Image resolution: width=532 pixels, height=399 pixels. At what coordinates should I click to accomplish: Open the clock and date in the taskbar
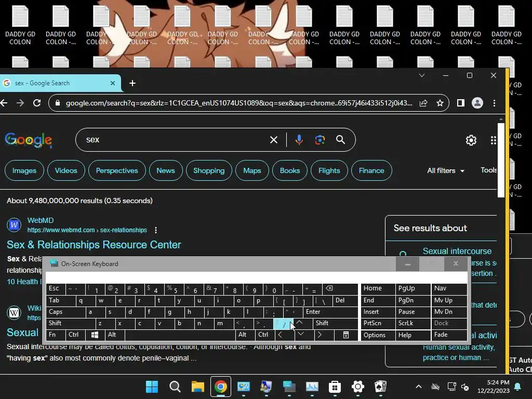[x=494, y=387]
